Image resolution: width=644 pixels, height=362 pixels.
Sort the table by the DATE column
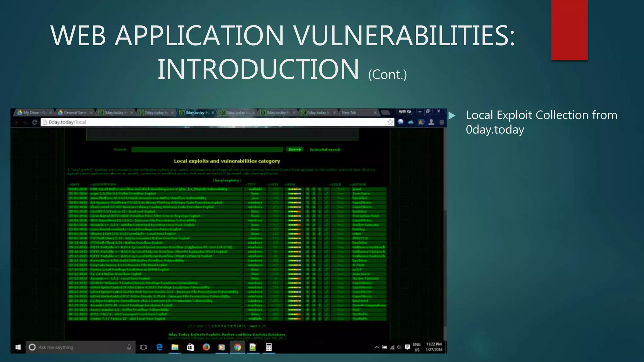(x=74, y=185)
